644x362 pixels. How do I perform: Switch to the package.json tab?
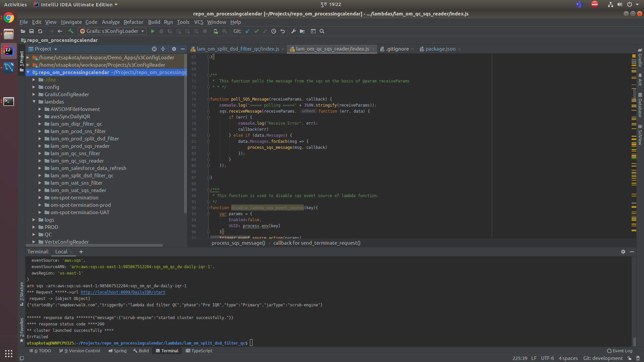[x=440, y=49]
